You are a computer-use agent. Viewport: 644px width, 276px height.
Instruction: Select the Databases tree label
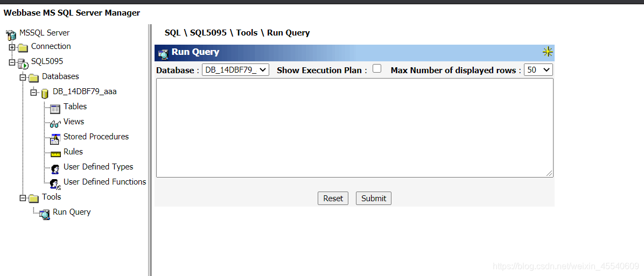click(x=60, y=76)
